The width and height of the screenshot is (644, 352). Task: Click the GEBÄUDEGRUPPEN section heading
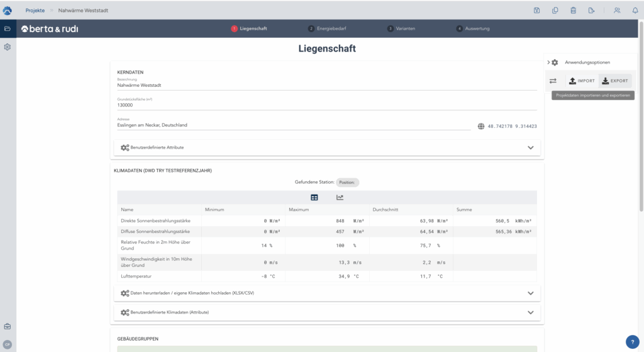coord(138,339)
